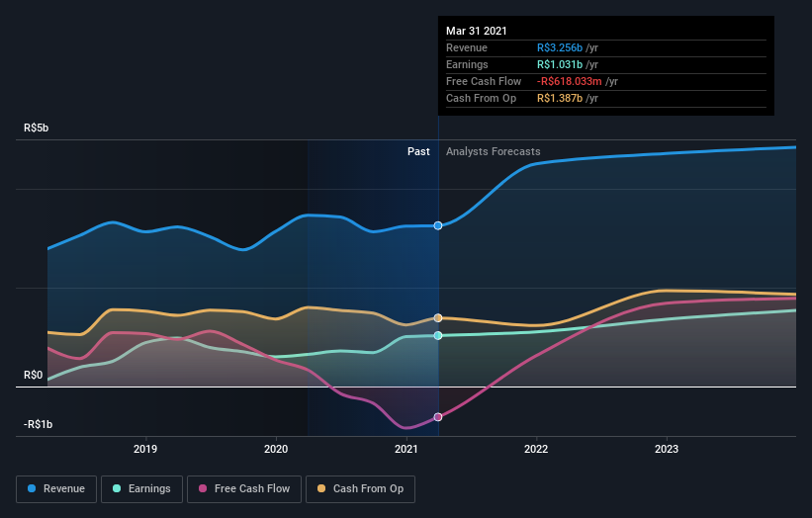The width and height of the screenshot is (812, 518).
Task: Click the -R$1b y-axis label
Action: coord(38,425)
